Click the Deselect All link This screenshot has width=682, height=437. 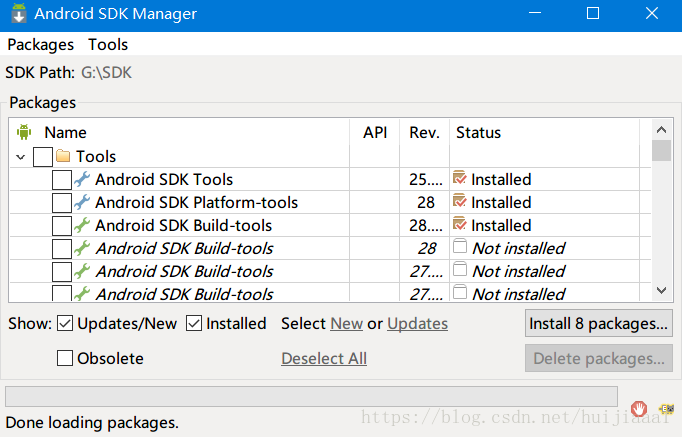coord(324,358)
